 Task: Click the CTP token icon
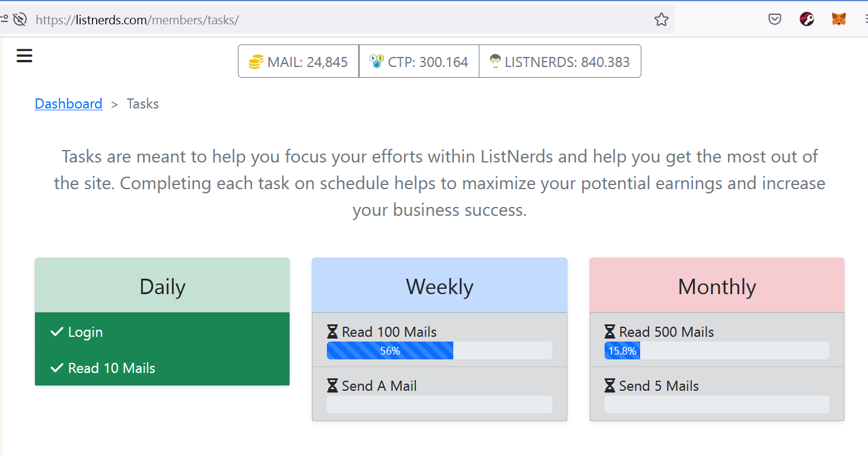(377, 60)
